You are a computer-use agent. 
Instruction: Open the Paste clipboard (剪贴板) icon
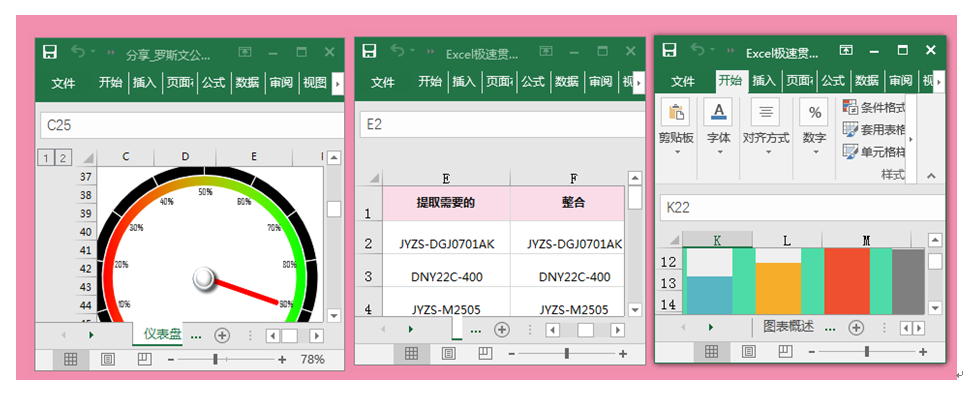676,112
